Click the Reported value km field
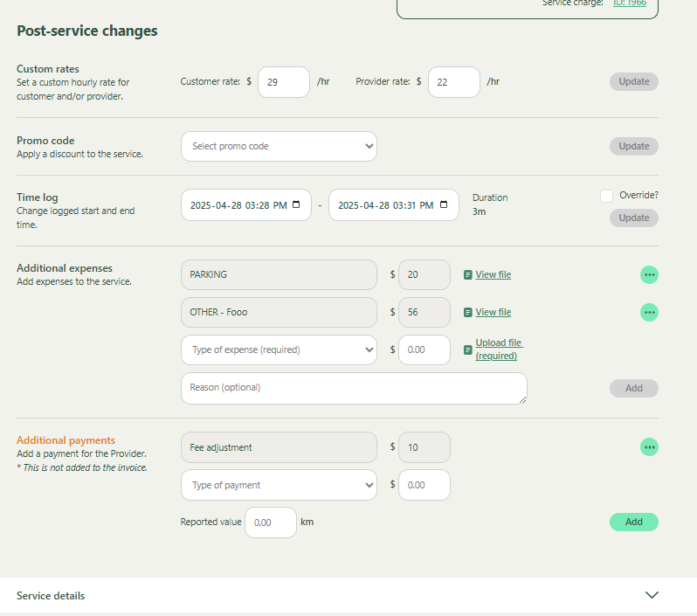The height and width of the screenshot is (616, 697). click(270, 523)
